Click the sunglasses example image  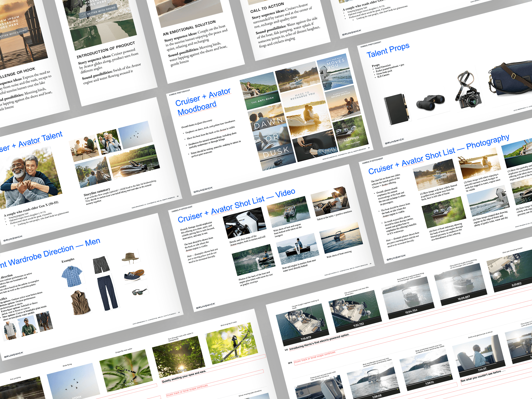click(139, 292)
